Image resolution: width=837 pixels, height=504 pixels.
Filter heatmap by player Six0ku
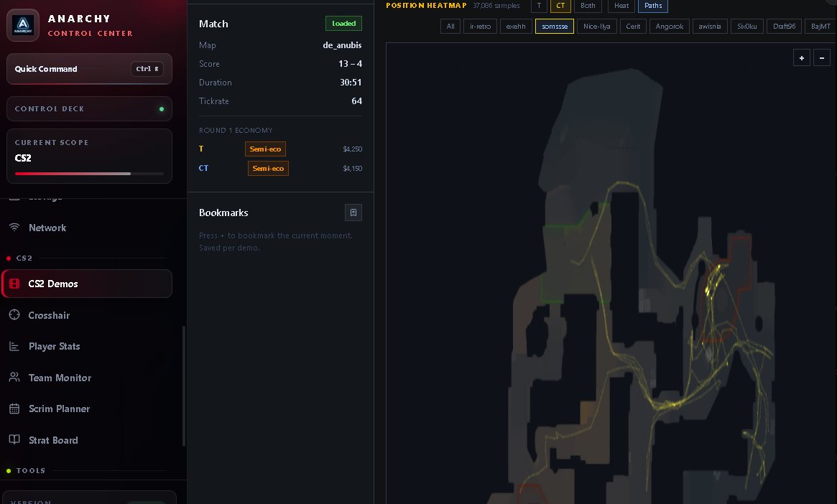tap(746, 26)
